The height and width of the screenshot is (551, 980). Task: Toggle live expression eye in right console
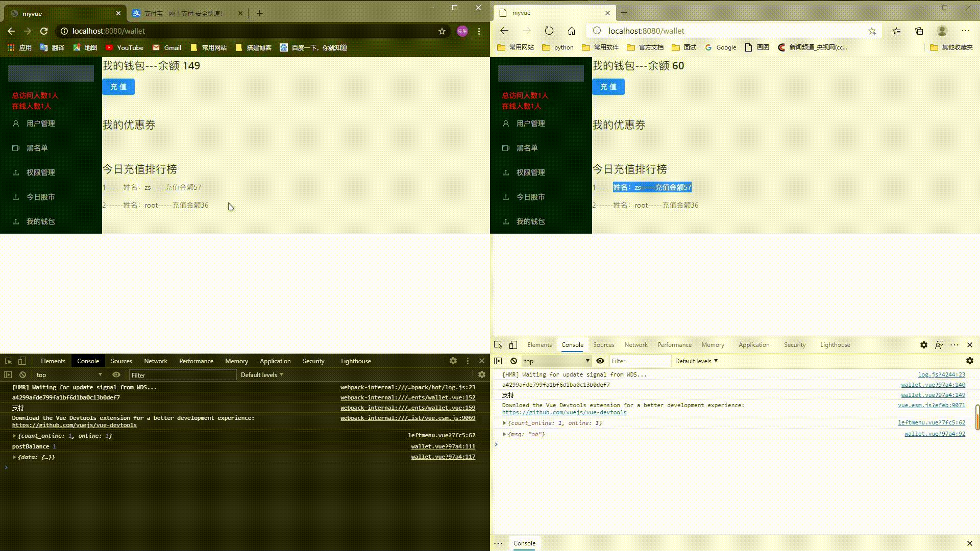(x=600, y=361)
